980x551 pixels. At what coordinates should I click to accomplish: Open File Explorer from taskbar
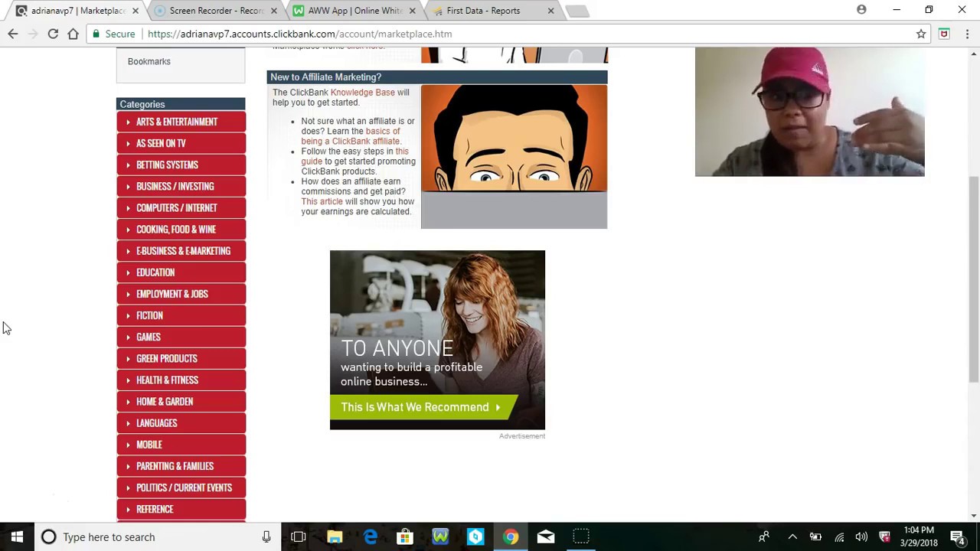click(x=335, y=537)
